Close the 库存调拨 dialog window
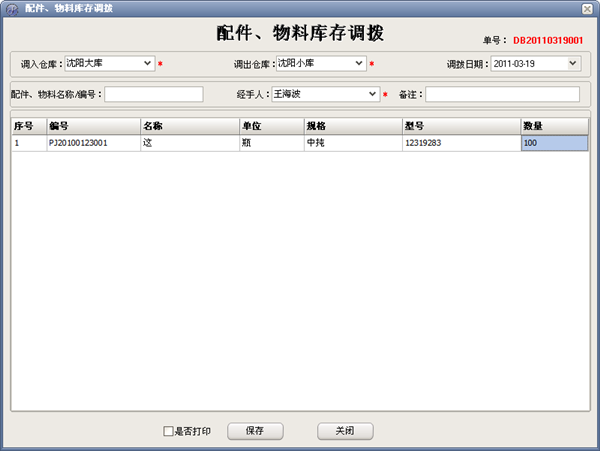 tap(587, 8)
